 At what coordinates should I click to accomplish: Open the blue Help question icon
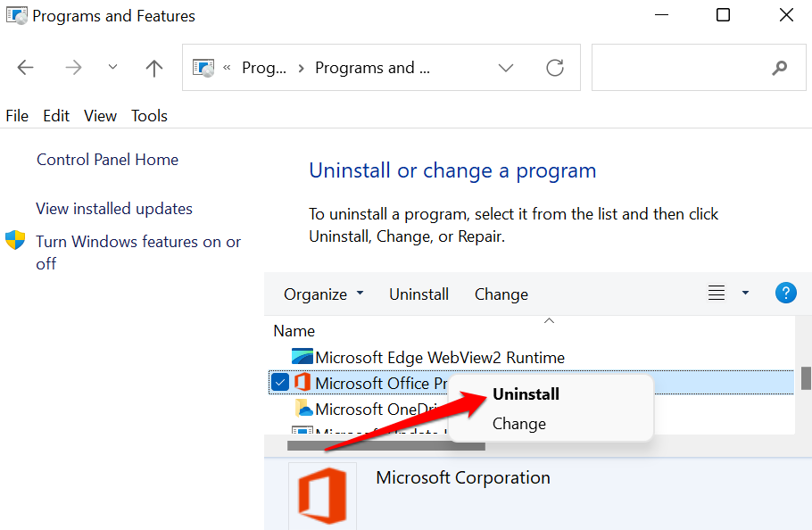coord(786,293)
